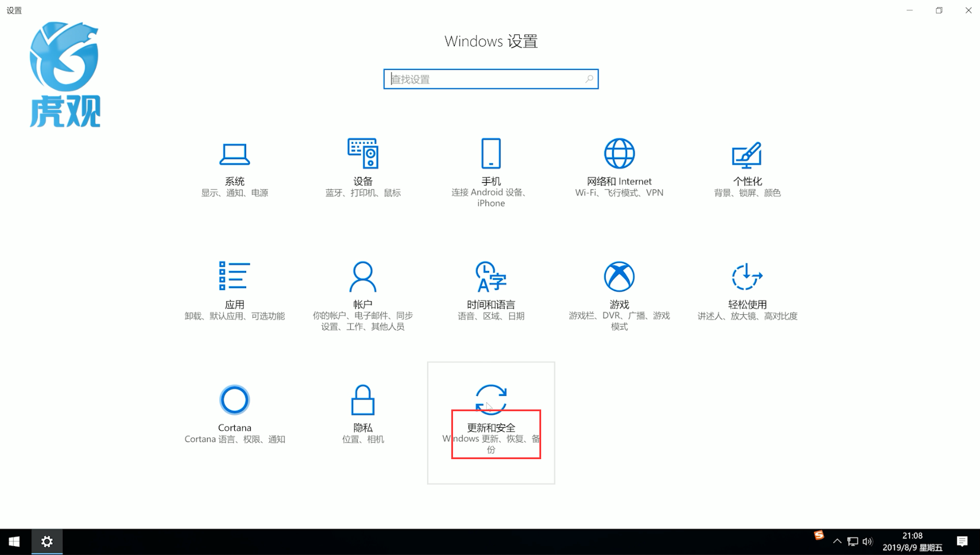Click the Cortana 语言、权限、通知 description
Image resolution: width=980 pixels, height=555 pixels.
tap(235, 439)
